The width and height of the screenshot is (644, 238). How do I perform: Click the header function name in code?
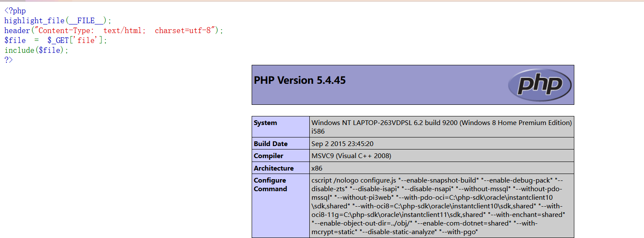[17, 31]
